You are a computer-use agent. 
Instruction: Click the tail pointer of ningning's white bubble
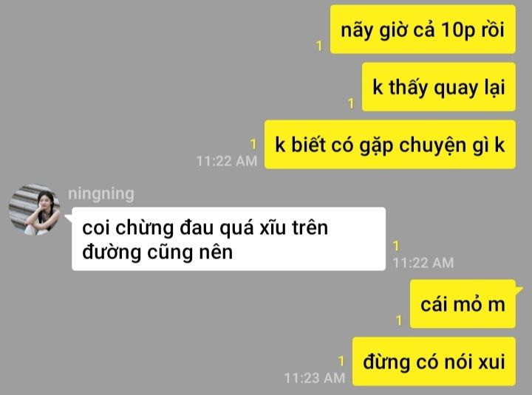coord(68,218)
